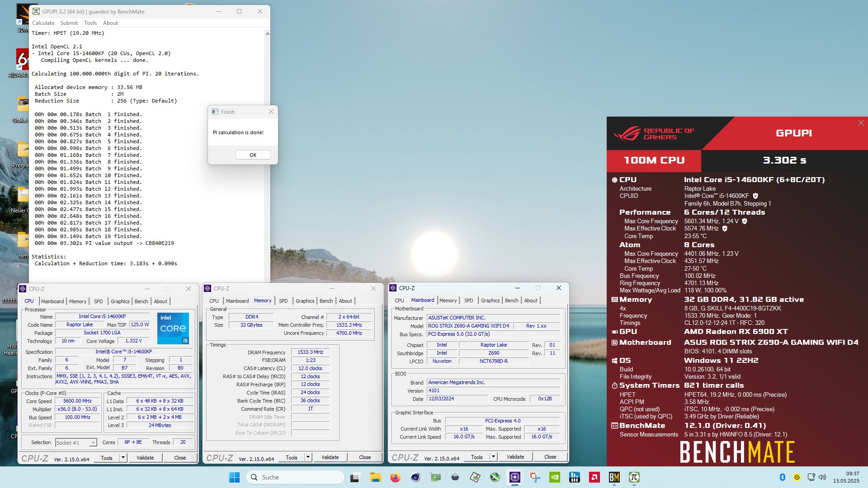Open About tab in right CPU-Z window
The image size is (868, 488).
click(x=531, y=300)
